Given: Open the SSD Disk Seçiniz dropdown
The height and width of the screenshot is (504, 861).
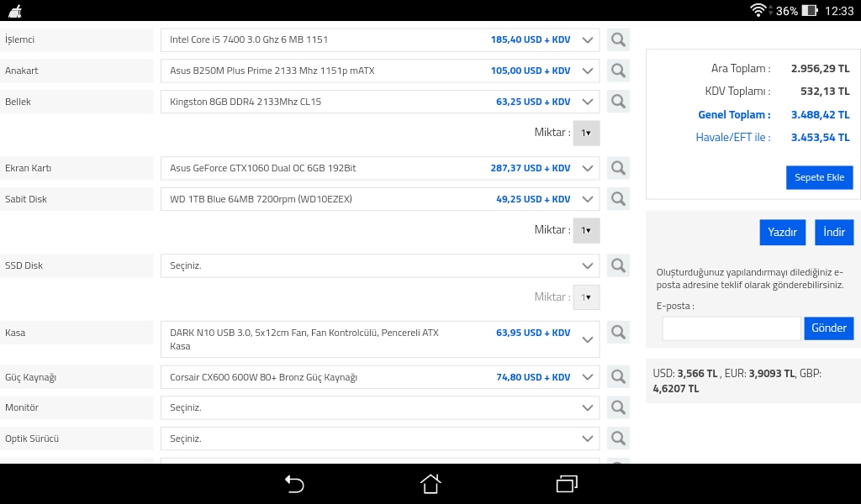Looking at the screenshot, I should (380, 265).
